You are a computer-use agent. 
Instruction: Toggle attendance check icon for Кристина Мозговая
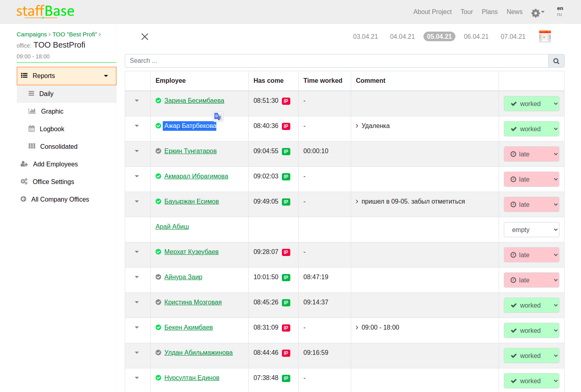158,302
